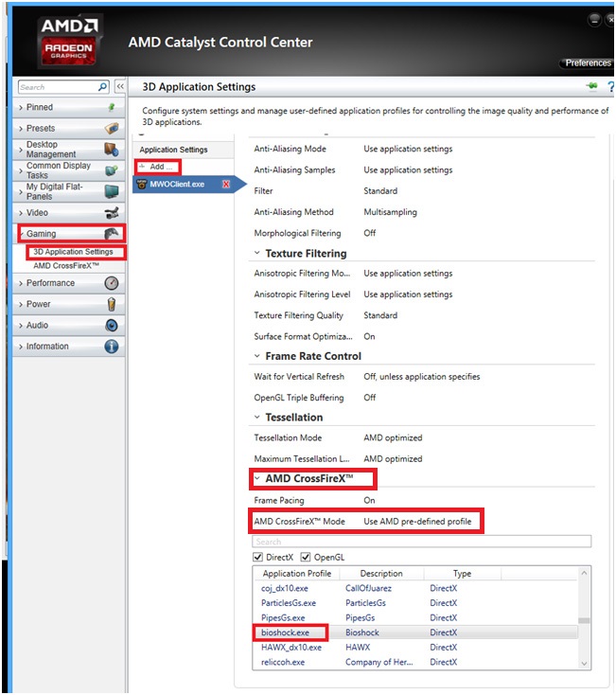Image resolution: width=616 pixels, height=695 pixels.
Task: Click the sidebar Search field
Action: coord(58,87)
